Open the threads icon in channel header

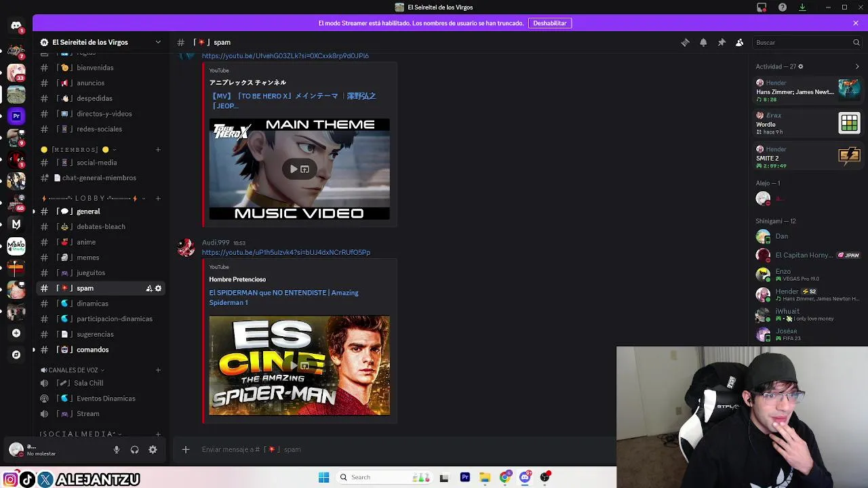point(685,42)
